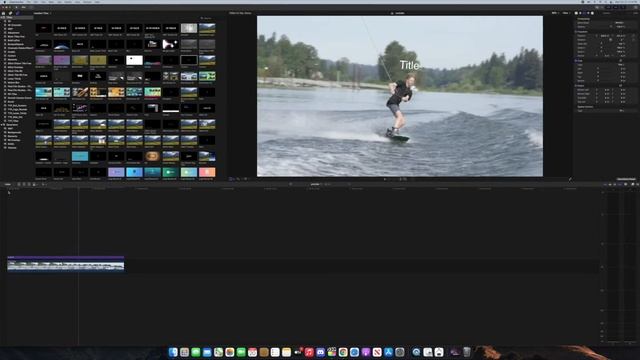Toggle the Transform section checkbox
Viewport: 640px width, 360px height.
576,31
